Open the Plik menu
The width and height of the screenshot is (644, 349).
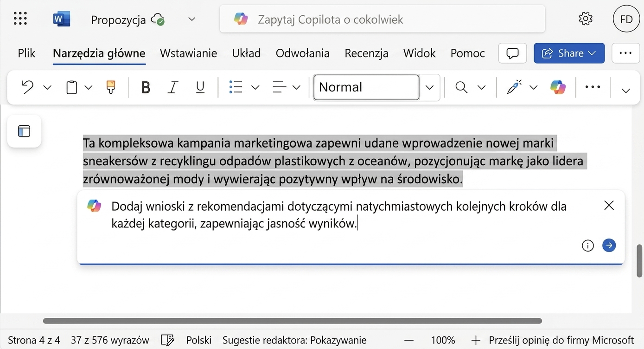[26, 53]
